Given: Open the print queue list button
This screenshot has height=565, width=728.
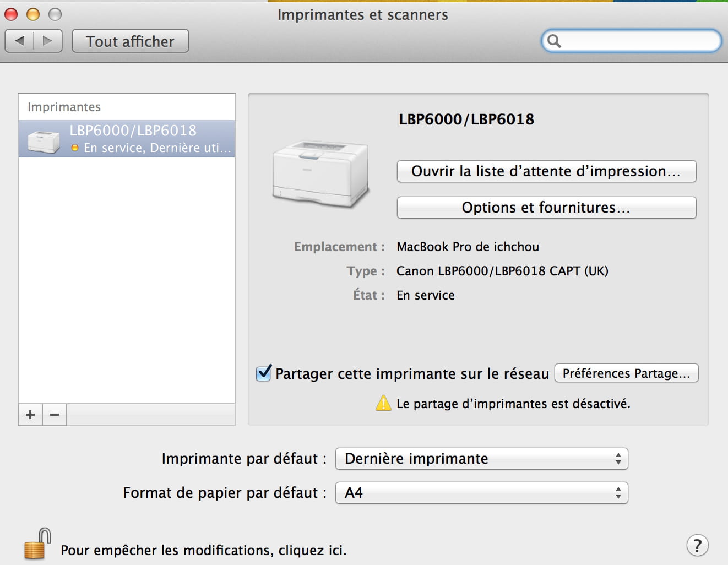Looking at the screenshot, I should [546, 171].
